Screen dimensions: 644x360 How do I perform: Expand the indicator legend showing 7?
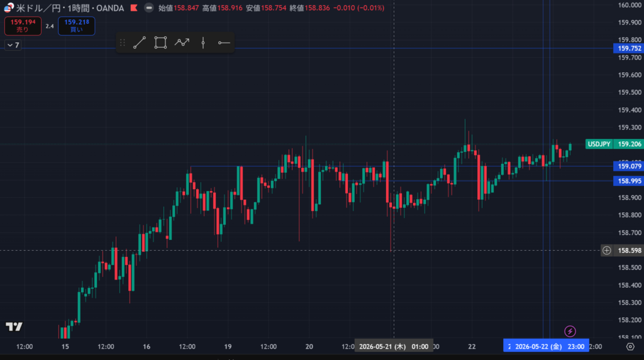pos(13,45)
